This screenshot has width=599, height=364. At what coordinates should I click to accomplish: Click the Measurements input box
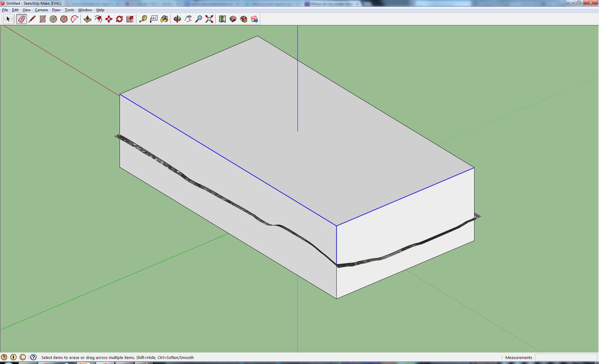coord(566,357)
